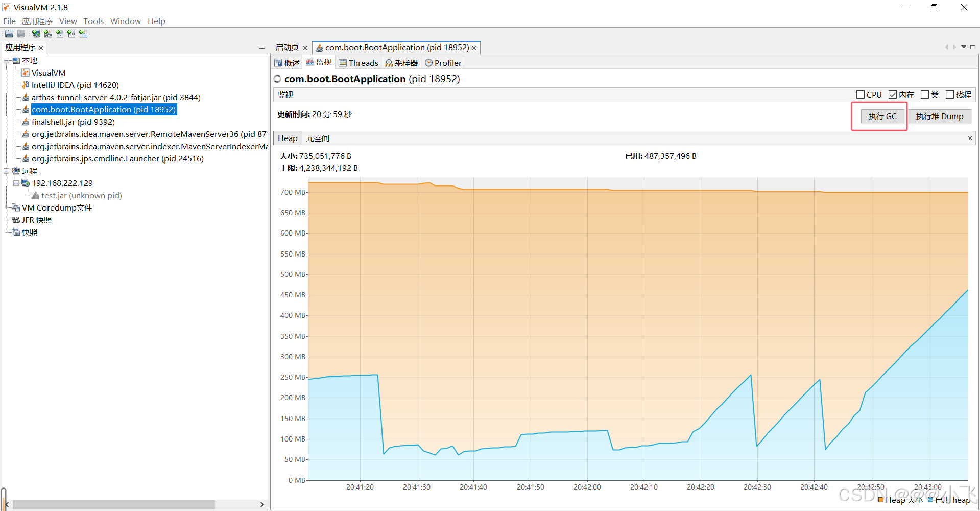Click the next document scroll arrow

point(954,47)
